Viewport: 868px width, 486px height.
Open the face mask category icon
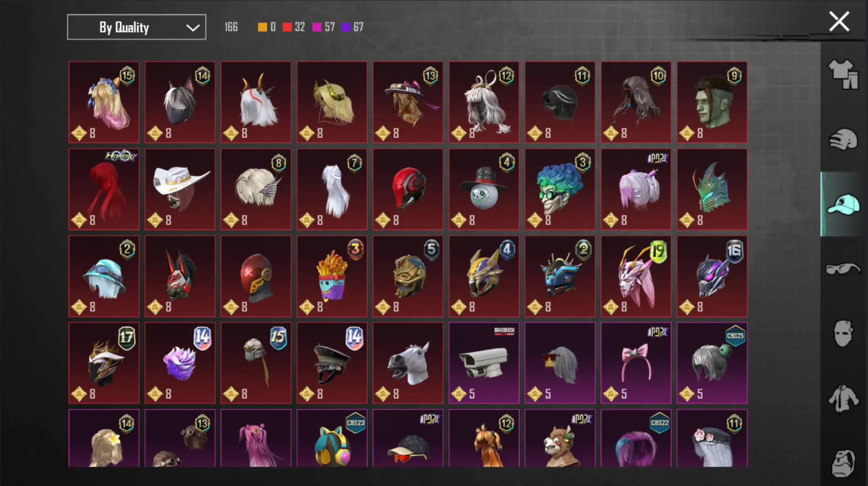[843, 333]
